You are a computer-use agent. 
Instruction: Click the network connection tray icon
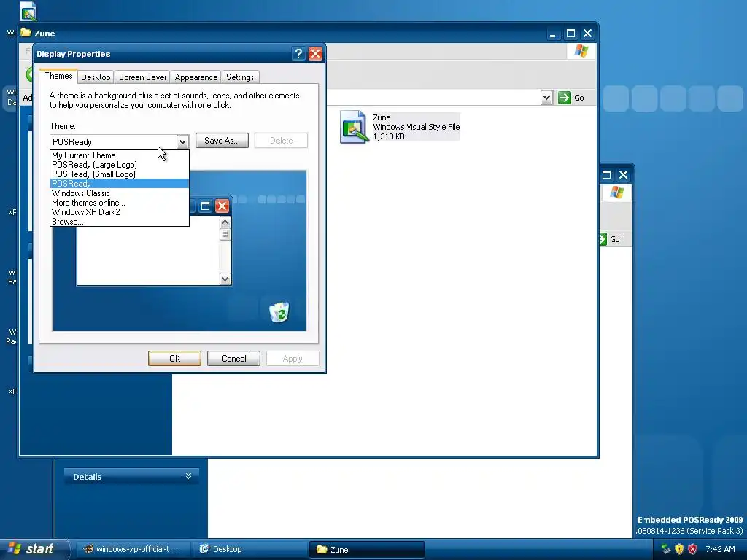[666, 549]
